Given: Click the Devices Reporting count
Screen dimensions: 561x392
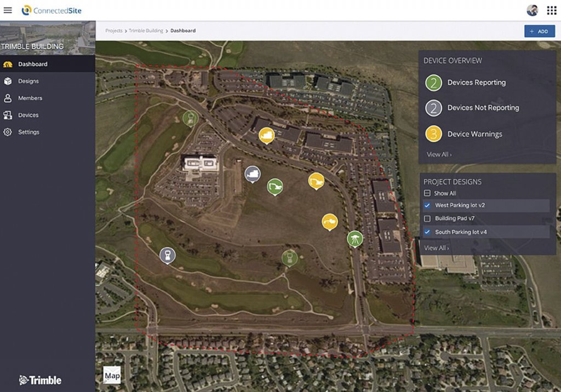Looking at the screenshot, I should click(434, 83).
